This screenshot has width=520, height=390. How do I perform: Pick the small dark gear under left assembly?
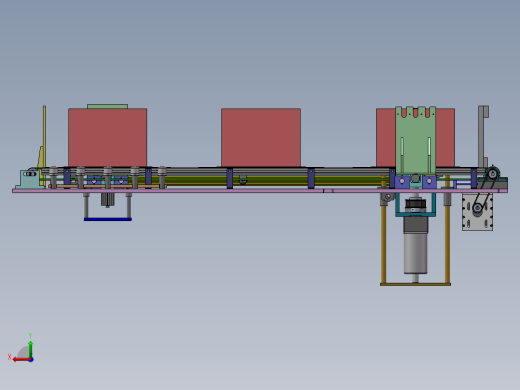(107, 199)
